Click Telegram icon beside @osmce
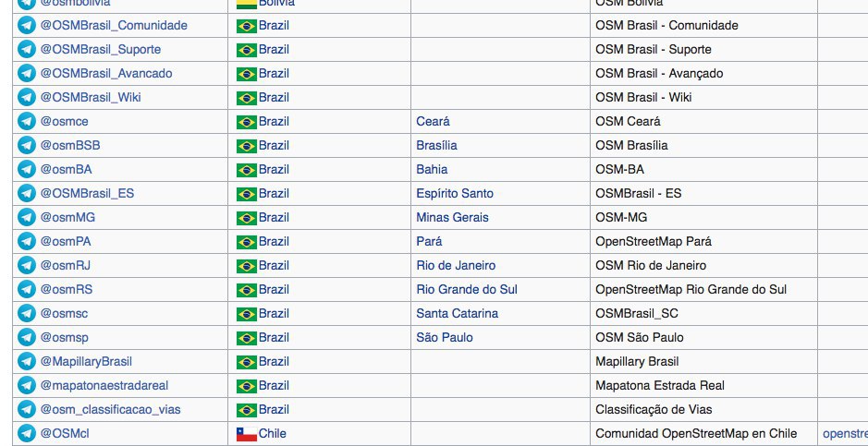Screen dimensions: 868x446 (x=27, y=121)
